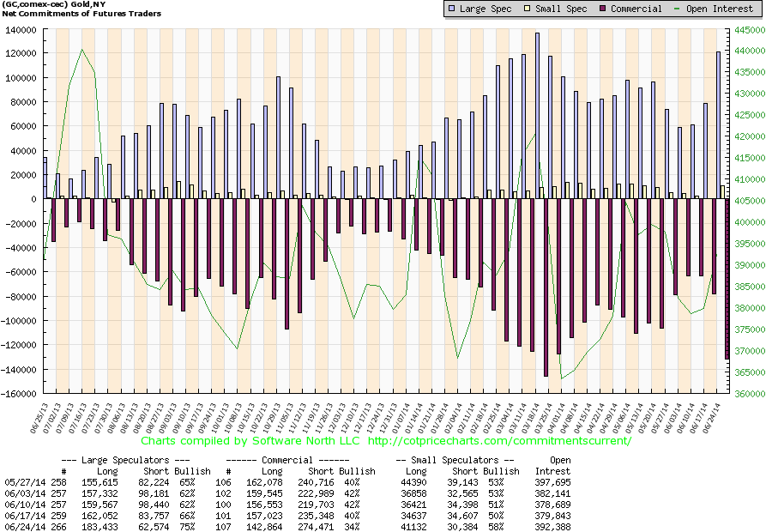
Task: Click the 140000 label on left axis
Action: (x=23, y=29)
